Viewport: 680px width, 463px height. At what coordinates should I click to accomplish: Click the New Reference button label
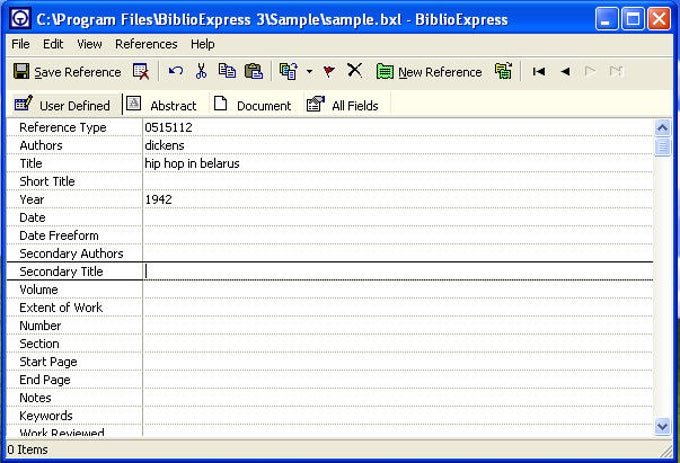(440, 72)
